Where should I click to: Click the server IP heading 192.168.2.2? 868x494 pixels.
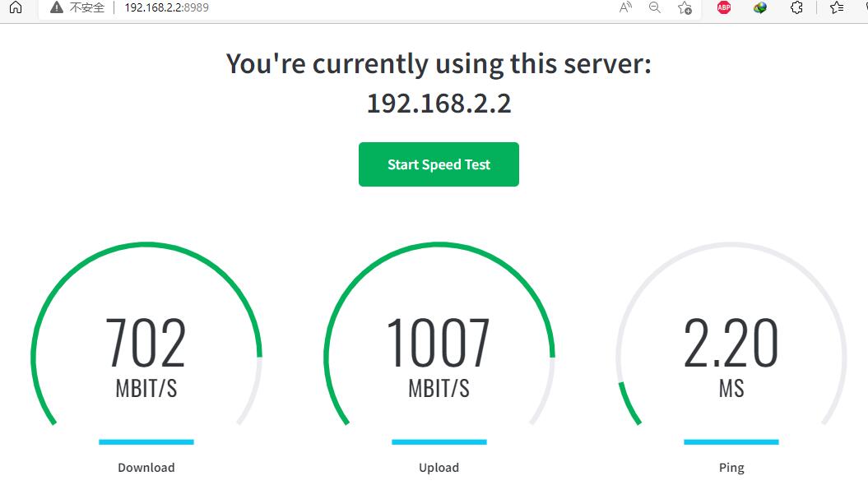coord(439,104)
